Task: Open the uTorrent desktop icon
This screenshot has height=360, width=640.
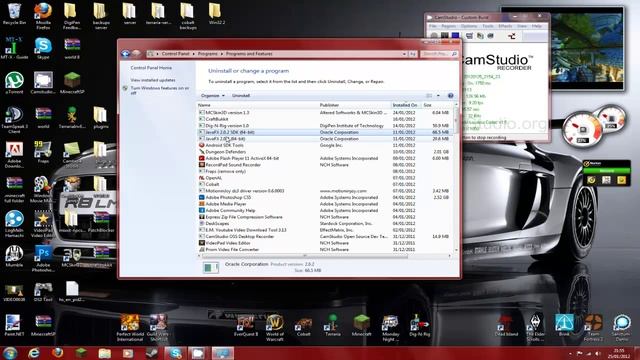Action: tap(14, 83)
